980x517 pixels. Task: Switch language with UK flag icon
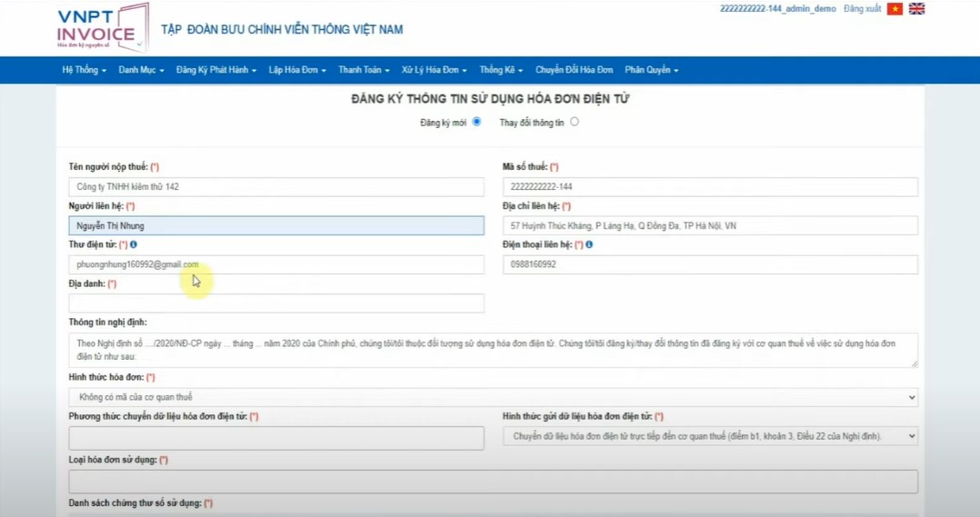tap(916, 9)
